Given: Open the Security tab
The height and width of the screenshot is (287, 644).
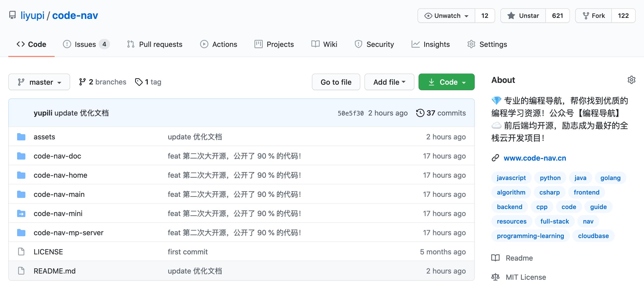Looking at the screenshot, I should point(374,44).
